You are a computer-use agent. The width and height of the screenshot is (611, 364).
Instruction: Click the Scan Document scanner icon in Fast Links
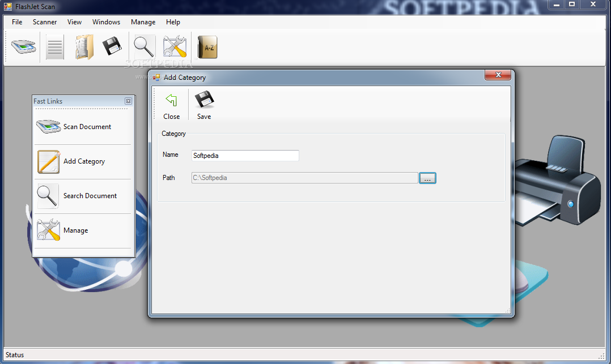(48, 127)
